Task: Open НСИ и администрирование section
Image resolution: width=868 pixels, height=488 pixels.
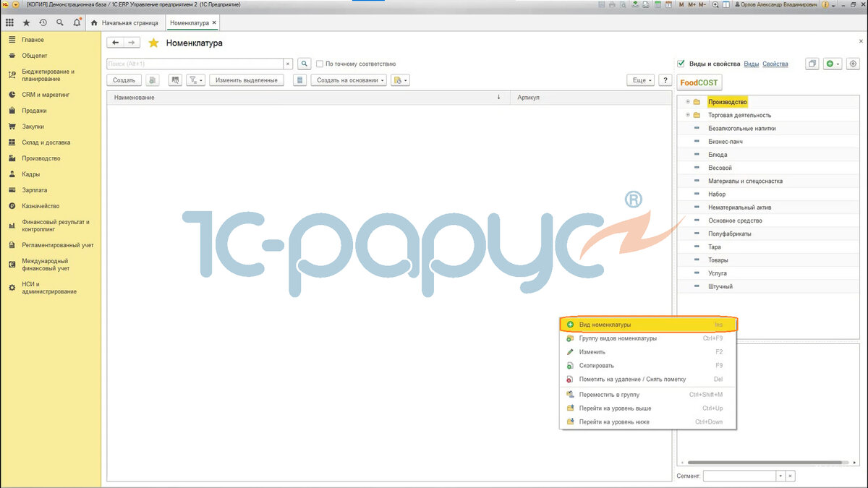Action: tap(48, 288)
